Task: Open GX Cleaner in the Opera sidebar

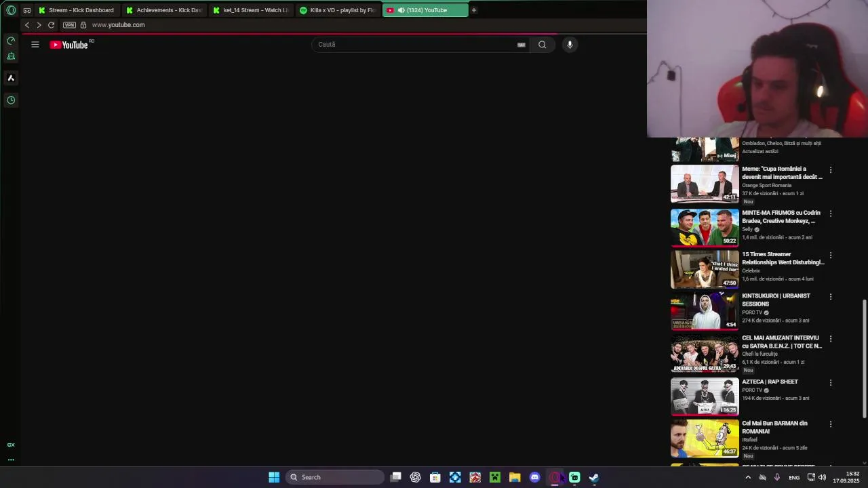Action: point(11,56)
